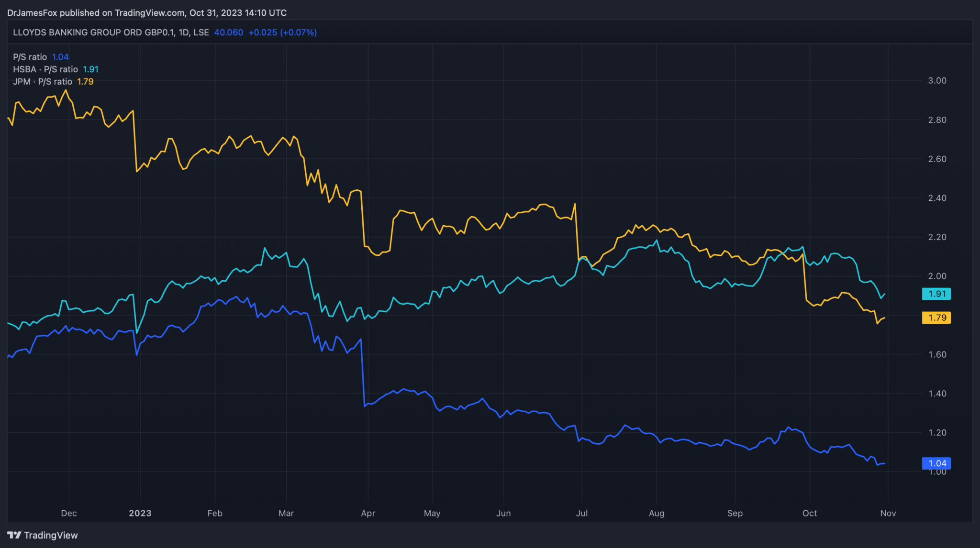This screenshot has height=548, width=980.
Task: Click the yellow 1.79 price label
Action: 936,318
